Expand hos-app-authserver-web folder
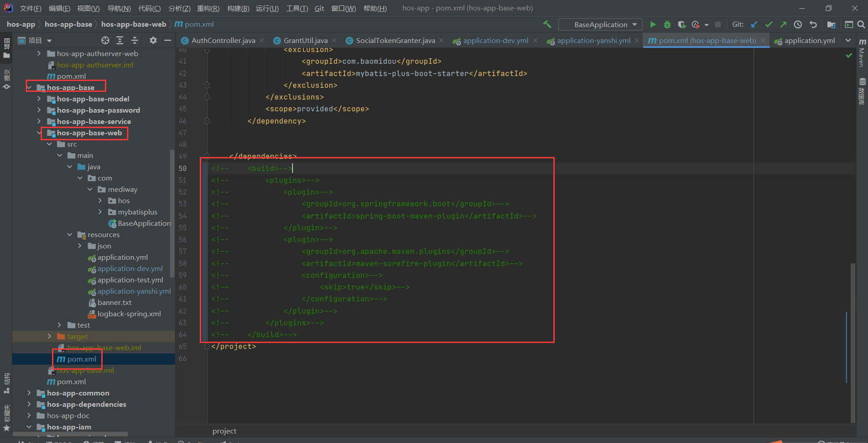Image resolution: width=868 pixels, height=443 pixels. point(39,53)
